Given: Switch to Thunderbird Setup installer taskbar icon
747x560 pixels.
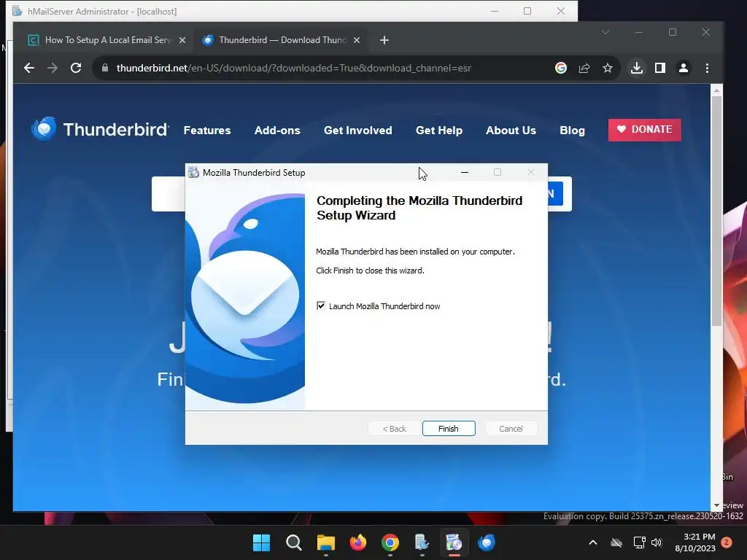Looking at the screenshot, I should [x=454, y=542].
